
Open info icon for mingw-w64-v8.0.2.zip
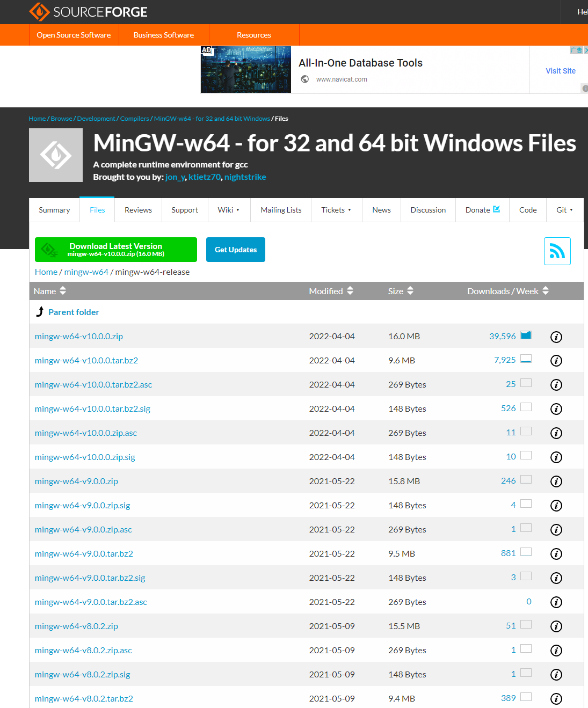click(556, 626)
